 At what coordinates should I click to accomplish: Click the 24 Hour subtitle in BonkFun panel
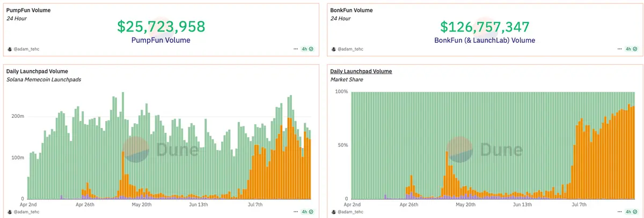[340, 18]
